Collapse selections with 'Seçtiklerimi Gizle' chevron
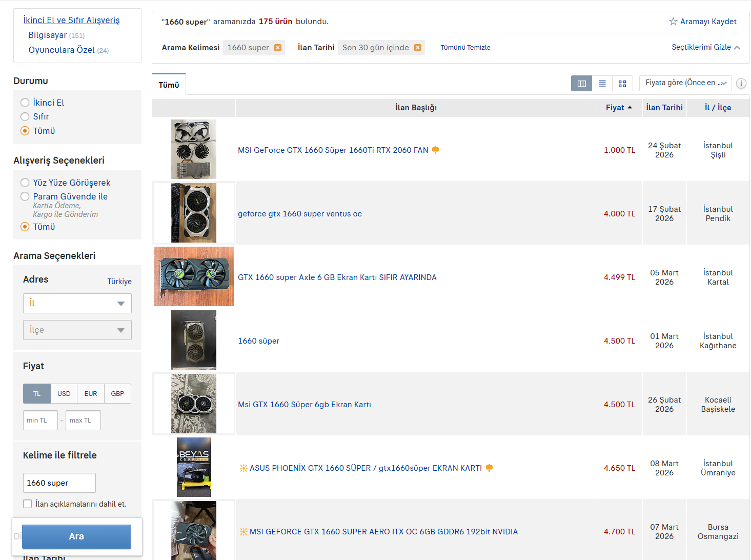 coord(737,48)
